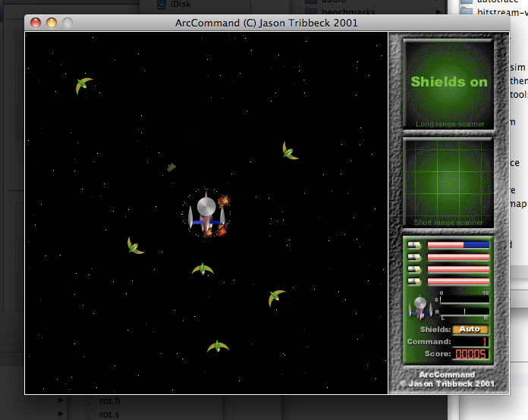Expand the disclosure triangle beside rot.s
The width and height of the screenshot is (528, 420).
(61, 414)
